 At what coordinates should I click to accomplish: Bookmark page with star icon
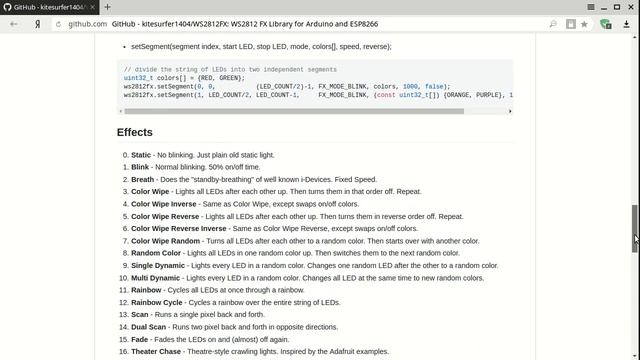(584, 24)
